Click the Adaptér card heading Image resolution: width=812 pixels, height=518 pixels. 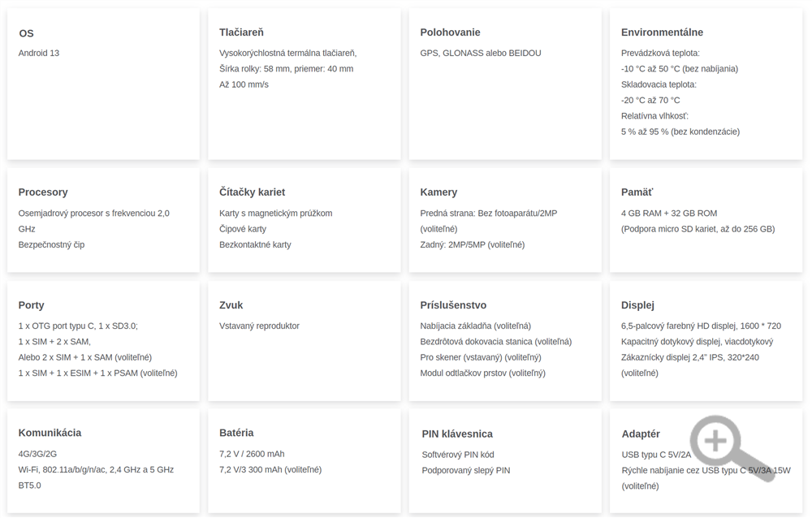641,434
